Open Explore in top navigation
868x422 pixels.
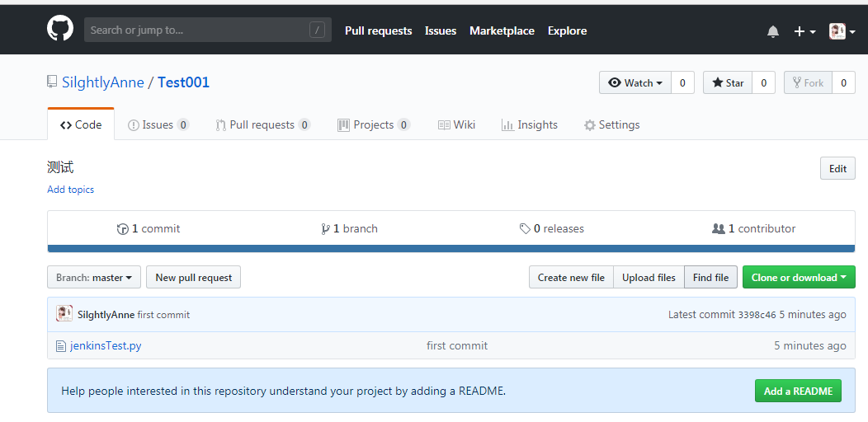tap(567, 31)
